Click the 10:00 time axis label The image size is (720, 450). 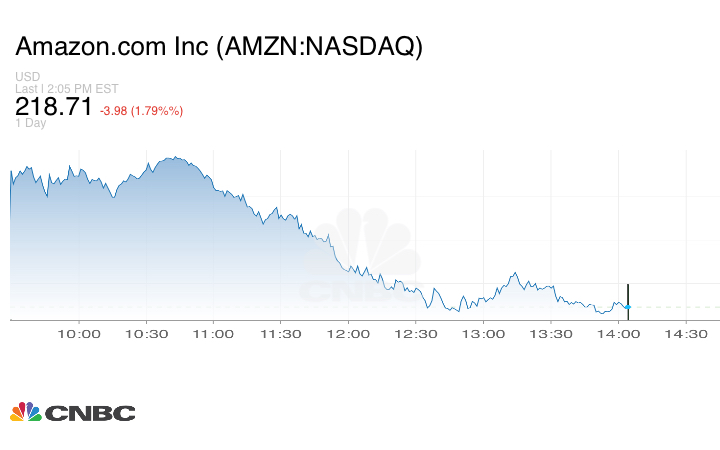78,334
